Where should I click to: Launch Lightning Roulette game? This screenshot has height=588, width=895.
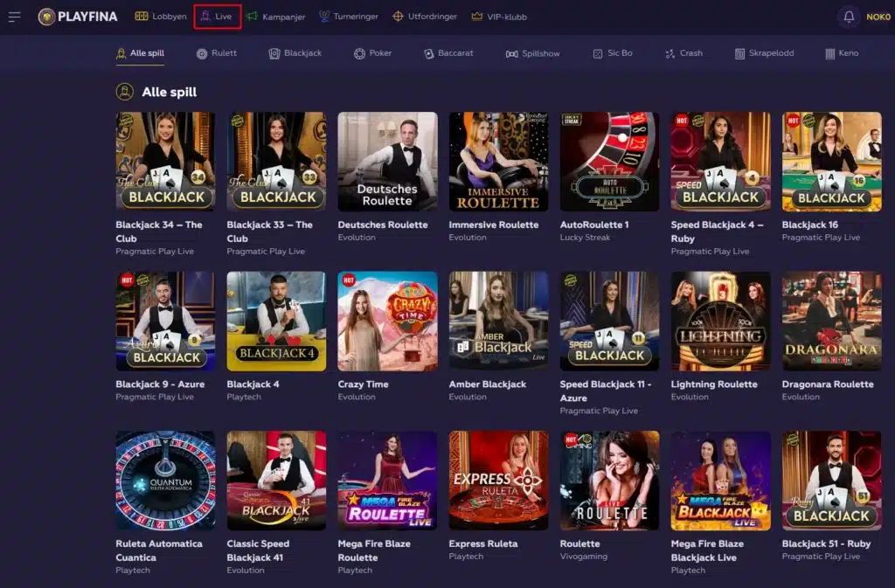pos(720,322)
